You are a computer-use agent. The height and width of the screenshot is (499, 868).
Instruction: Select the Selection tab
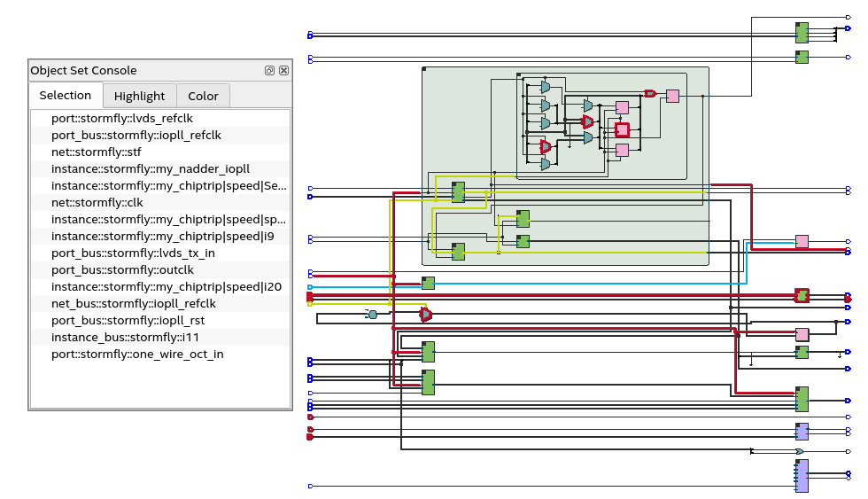65,96
